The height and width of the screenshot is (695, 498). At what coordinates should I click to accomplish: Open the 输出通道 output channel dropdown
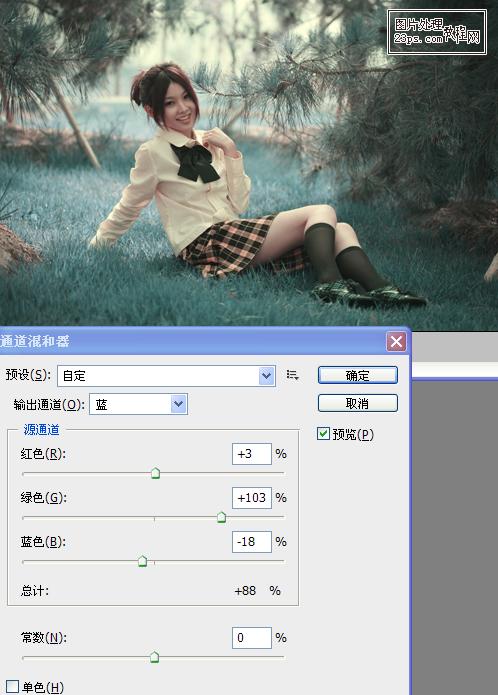click(138, 404)
